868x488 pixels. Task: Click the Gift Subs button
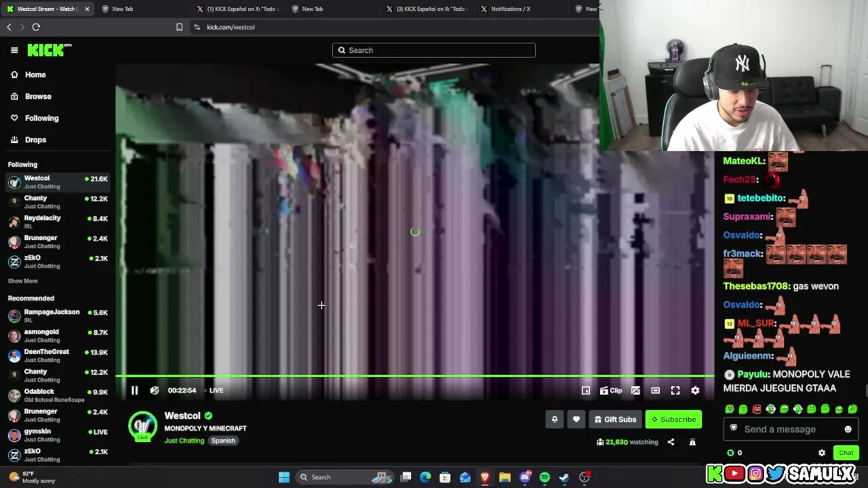(x=615, y=420)
